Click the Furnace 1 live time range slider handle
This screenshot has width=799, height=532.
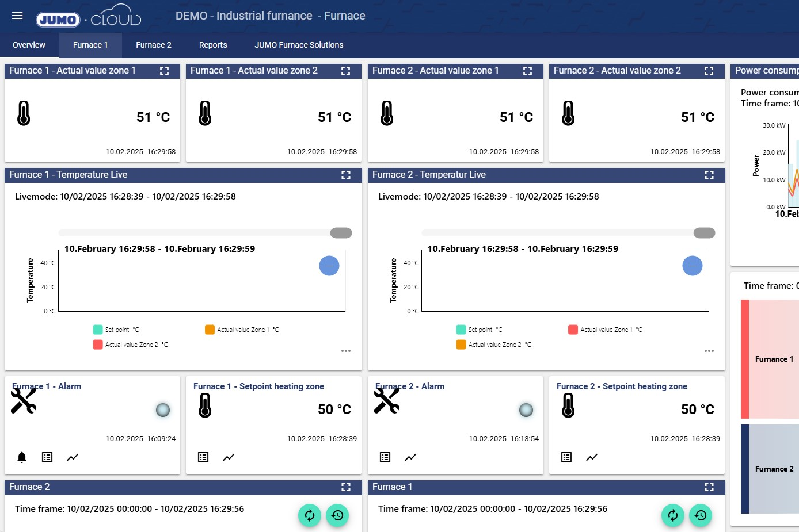pyautogui.click(x=341, y=233)
